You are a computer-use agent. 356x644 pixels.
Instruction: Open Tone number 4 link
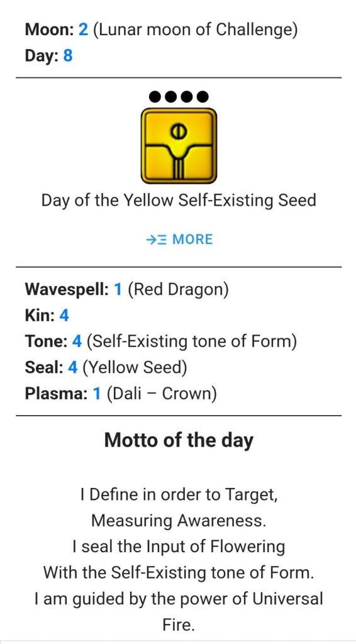77,341
